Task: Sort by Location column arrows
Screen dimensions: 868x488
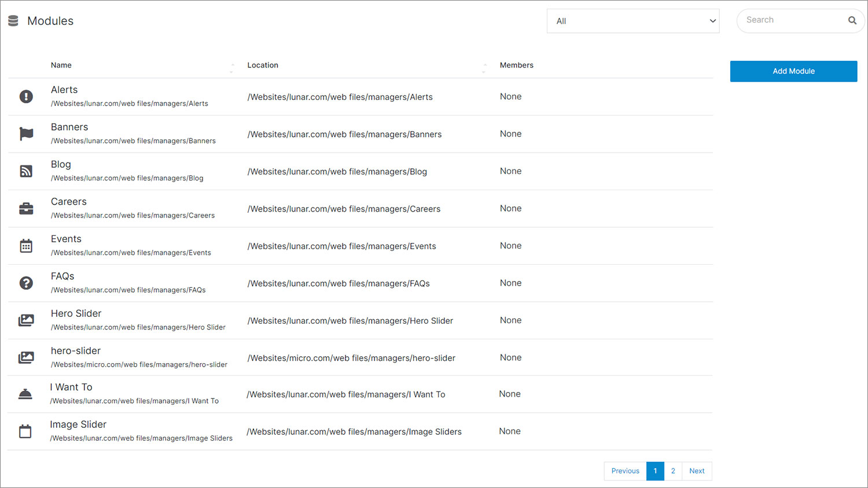Action: (x=484, y=68)
